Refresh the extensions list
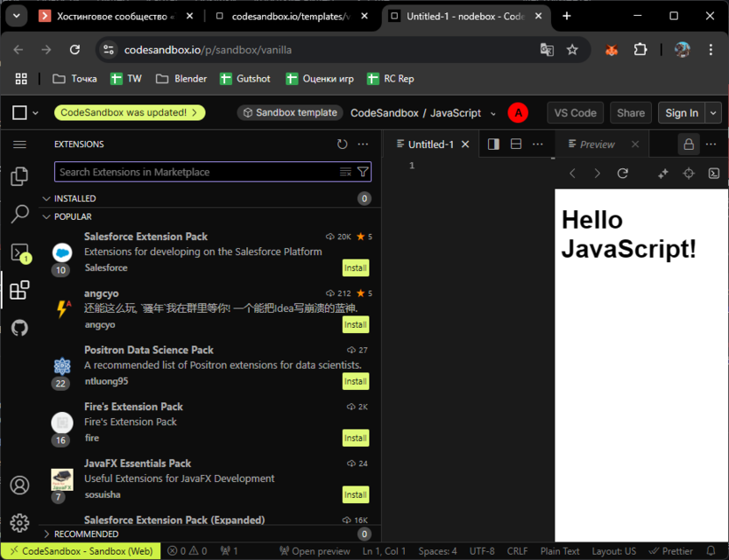729x560 pixels. click(342, 145)
